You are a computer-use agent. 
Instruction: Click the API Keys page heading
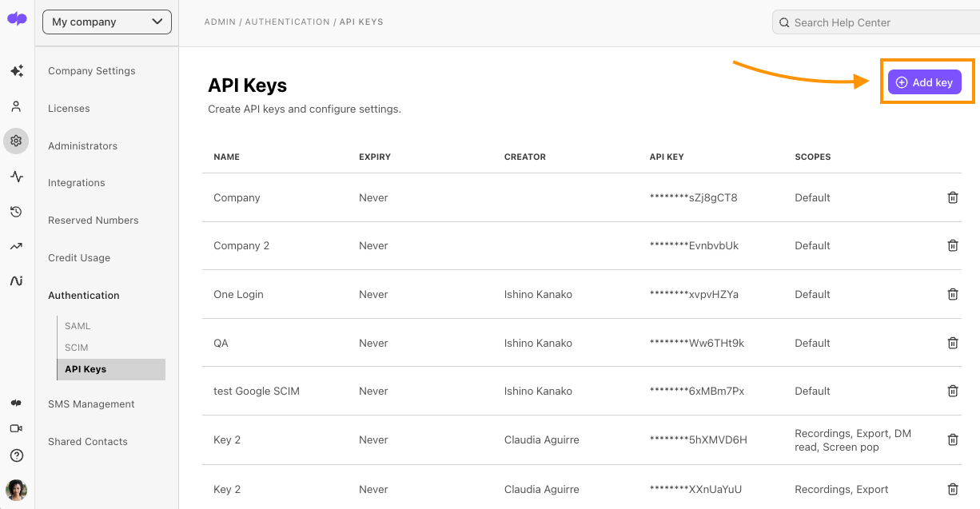pyautogui.click(x=248, y=85)
